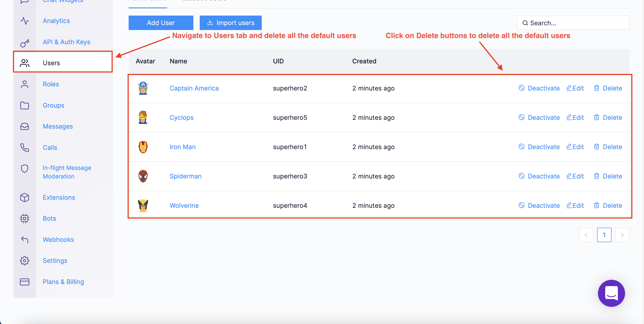Deactivate the Captain America user

pos(539,88)
